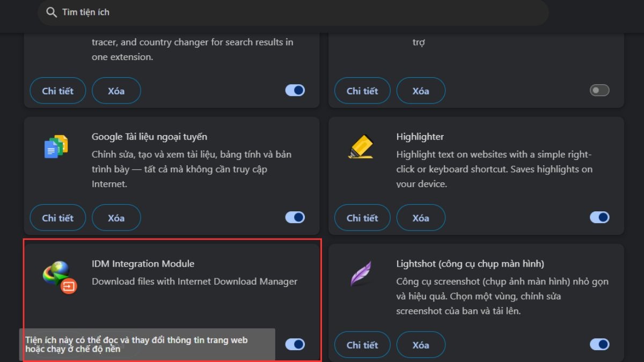Enable the disabled toggle above the Highlighter card
This screenshot has height=362, width=644.
click(599, 90)
